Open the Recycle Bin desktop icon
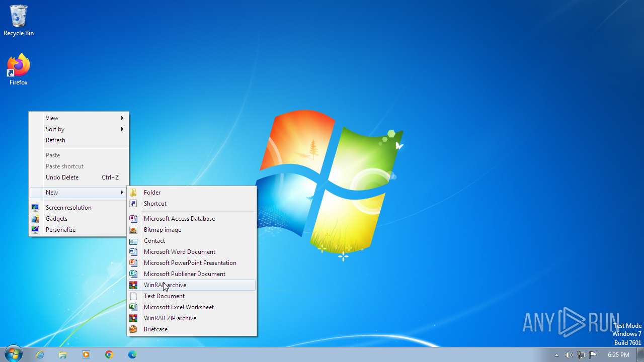The height and width of the screenshot is (362, 644). pos(19,21)
